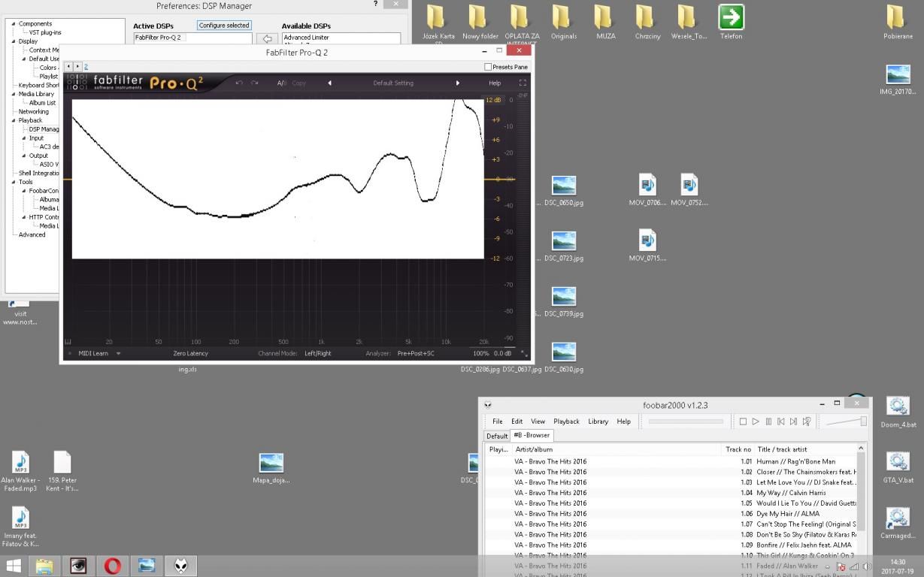Click the foobar2000 volume slider
924x577 pixels.
[x=847, y=421]
